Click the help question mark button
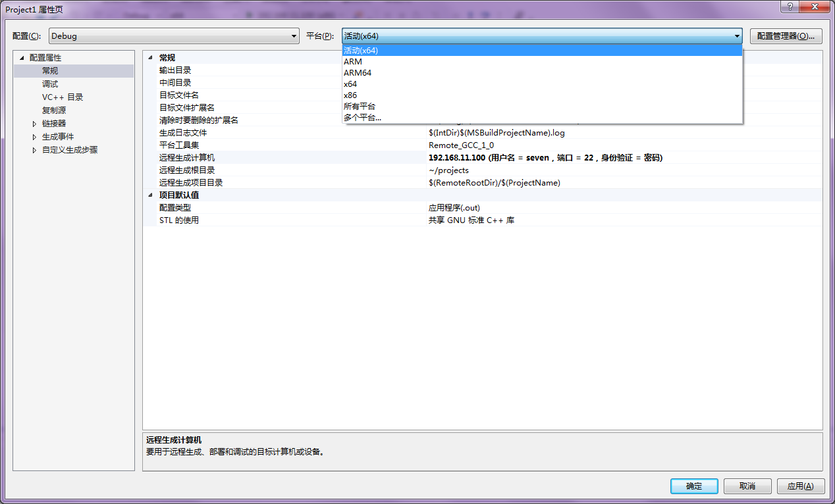 pyautogui.click(x=790, y=6)
